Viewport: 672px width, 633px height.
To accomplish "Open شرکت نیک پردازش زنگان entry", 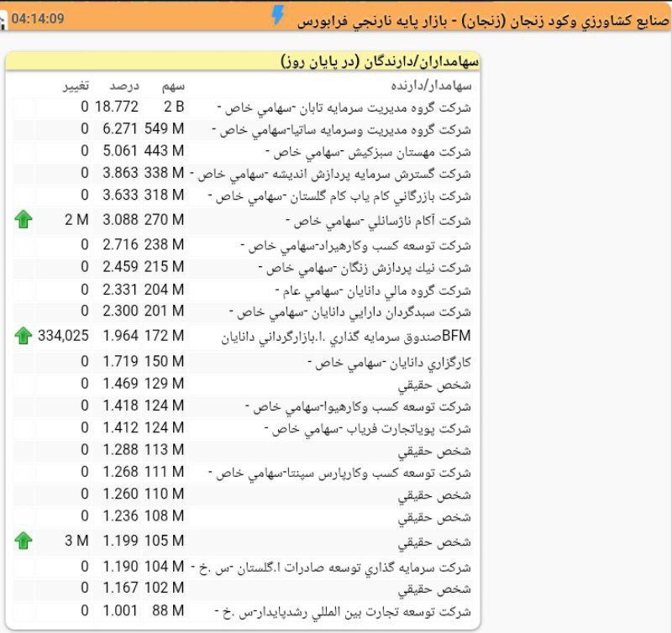I will (x=368, y=268).
